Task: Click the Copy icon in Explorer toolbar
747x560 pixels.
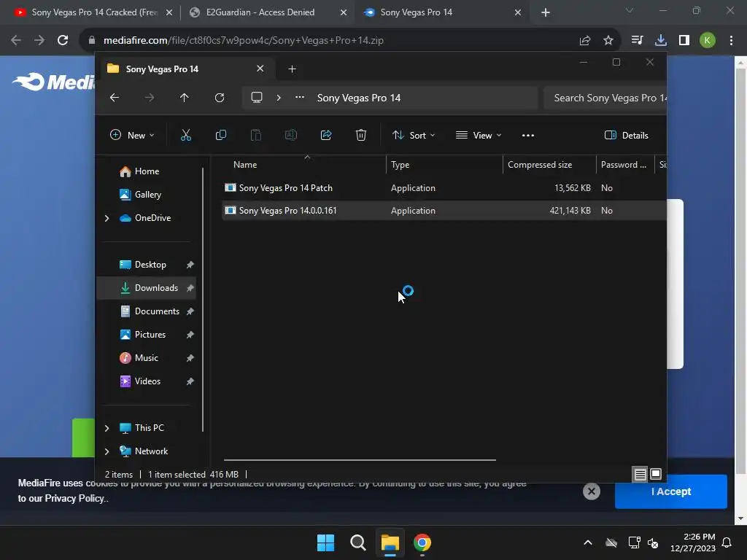Action: pyautogui.click(x=220, y=135)
